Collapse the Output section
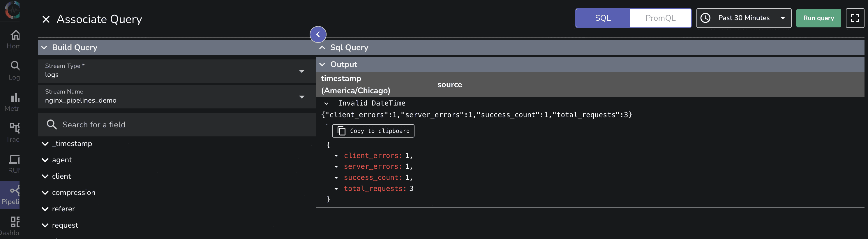The width and height of the screenshot is (868, 239). [590, 64]
